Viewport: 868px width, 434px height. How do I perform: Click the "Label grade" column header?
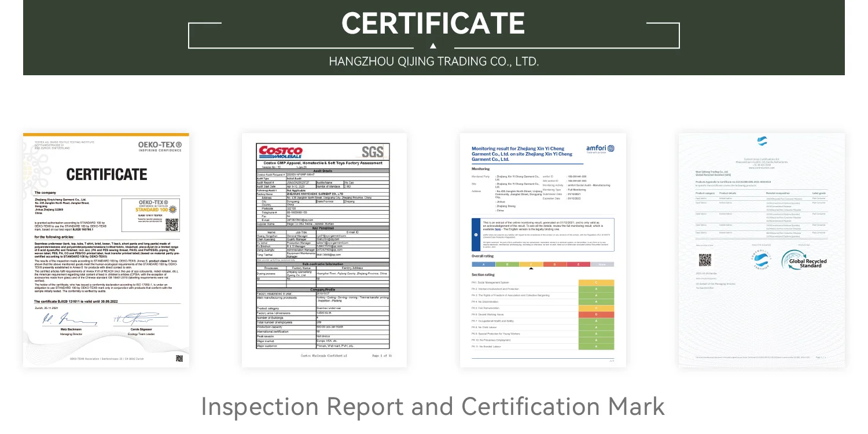coord(819,193)
